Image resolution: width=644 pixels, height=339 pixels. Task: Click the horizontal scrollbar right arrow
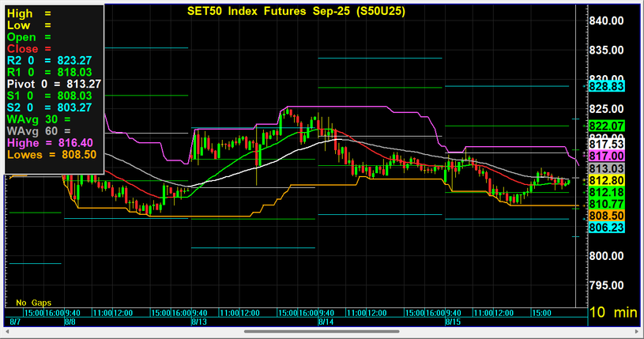point(637,332)
